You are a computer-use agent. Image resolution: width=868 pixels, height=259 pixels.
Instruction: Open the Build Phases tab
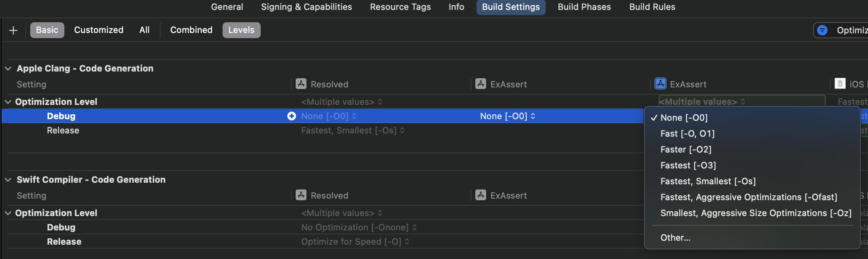coord(584,7)
